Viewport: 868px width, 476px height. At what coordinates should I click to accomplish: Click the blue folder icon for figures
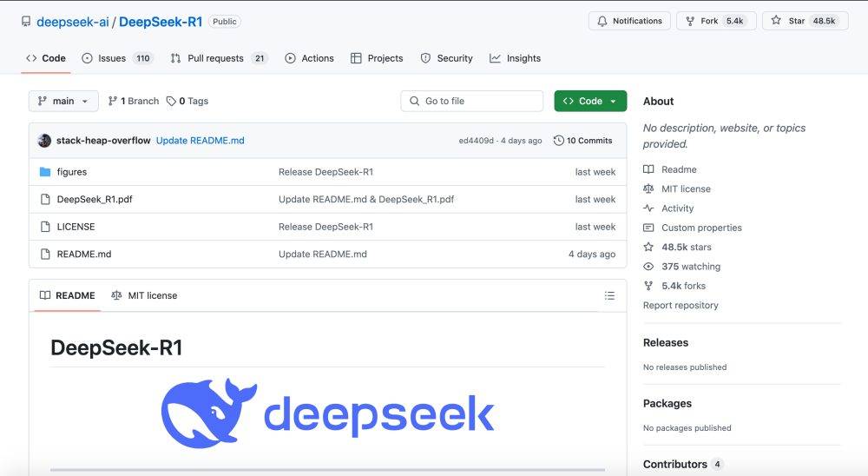pyautogui.click(x=45, y=172)
